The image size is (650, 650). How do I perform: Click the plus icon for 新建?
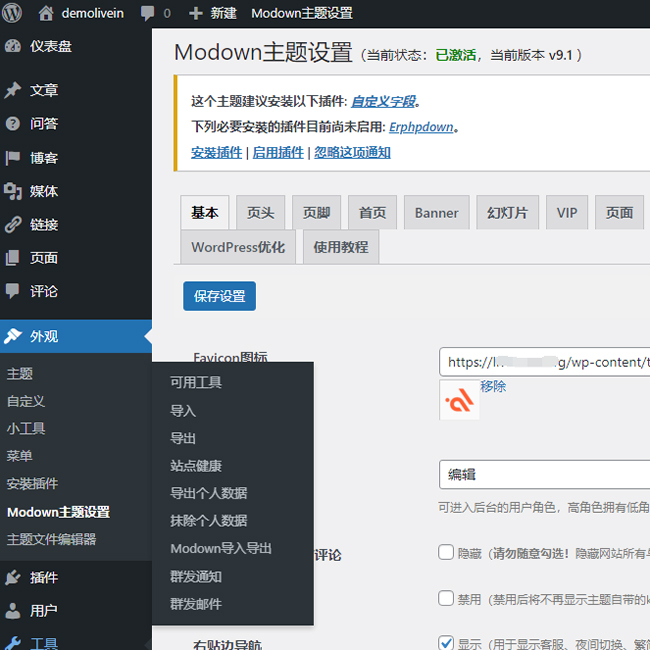(x=196, y=13)
